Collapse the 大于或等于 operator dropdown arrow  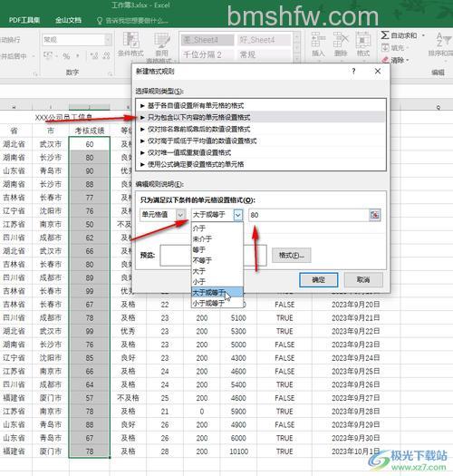(x=238, y=215)
